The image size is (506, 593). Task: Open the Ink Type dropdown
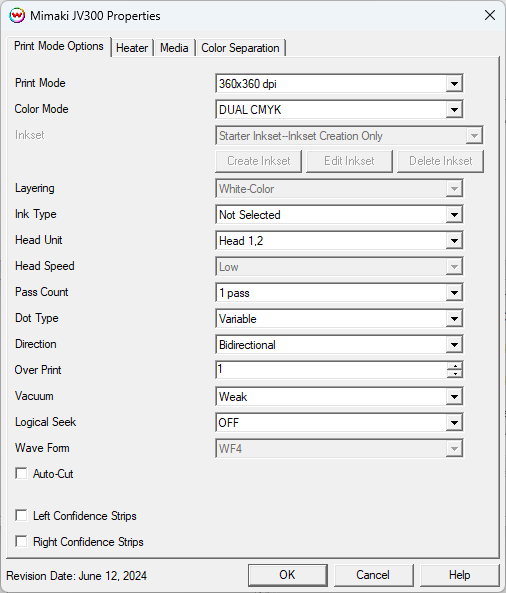339,215
